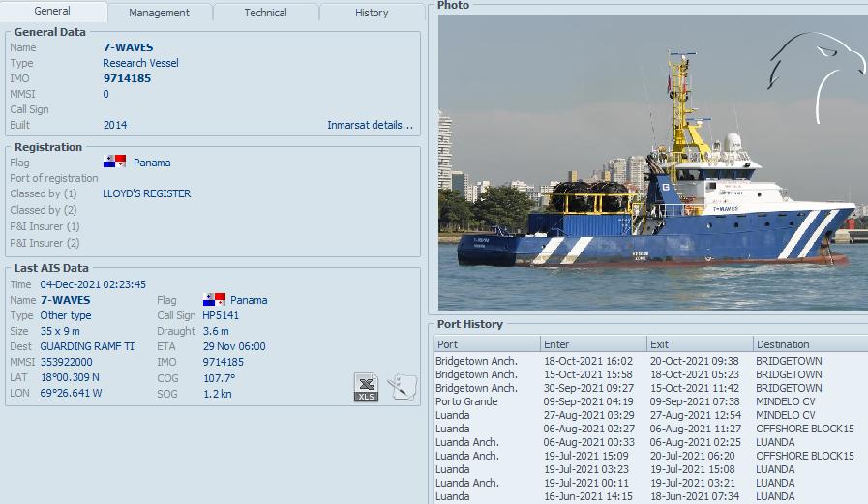Image resolution: width=868 pixels, height=504 pixels.
Task: Click the AIS destination GUARDING RAMF TI
Action: (x=87, y=346)
